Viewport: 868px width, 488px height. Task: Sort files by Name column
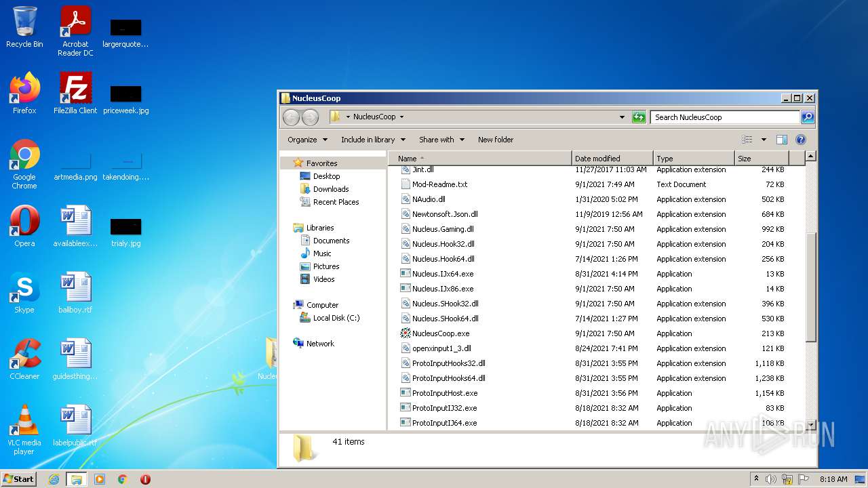480,159
